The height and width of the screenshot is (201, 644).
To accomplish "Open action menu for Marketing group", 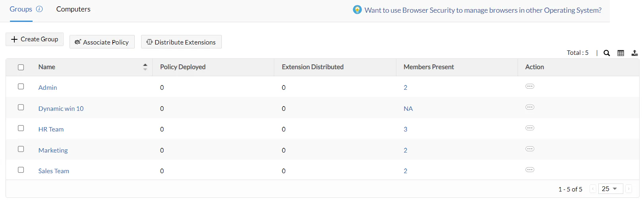I will tap(530, 149).
